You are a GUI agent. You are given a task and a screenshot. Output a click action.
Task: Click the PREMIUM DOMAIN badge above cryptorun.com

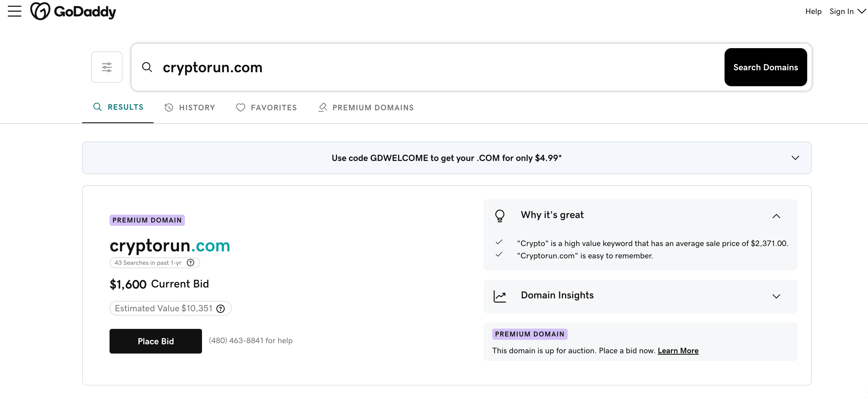pyautogui.click(x=147, y=220)
